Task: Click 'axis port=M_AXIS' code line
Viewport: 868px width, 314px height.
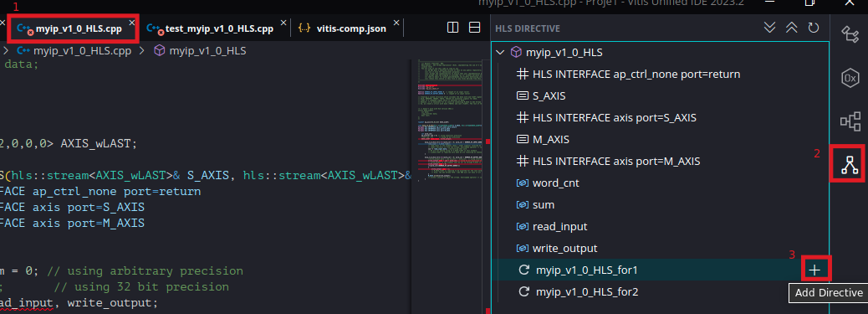Action: coord(89,224)
